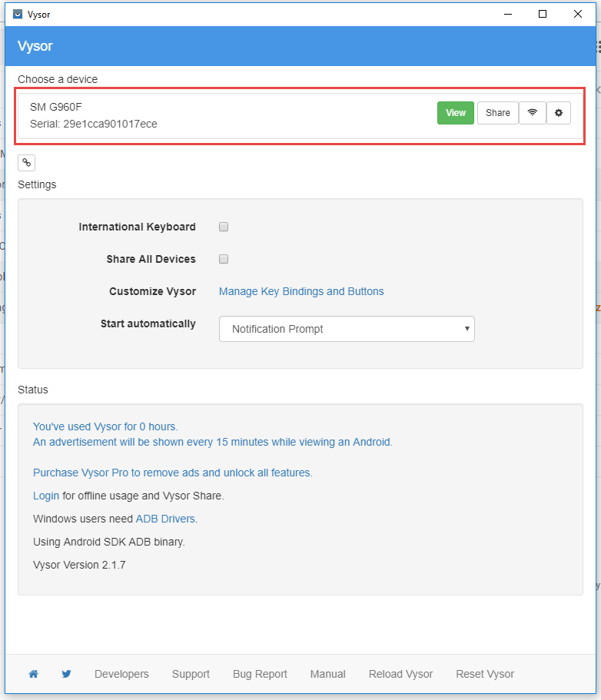Open Manage Key Bindings and Buttons link
Screen dimensions: 601x700
tap(301, 291)
